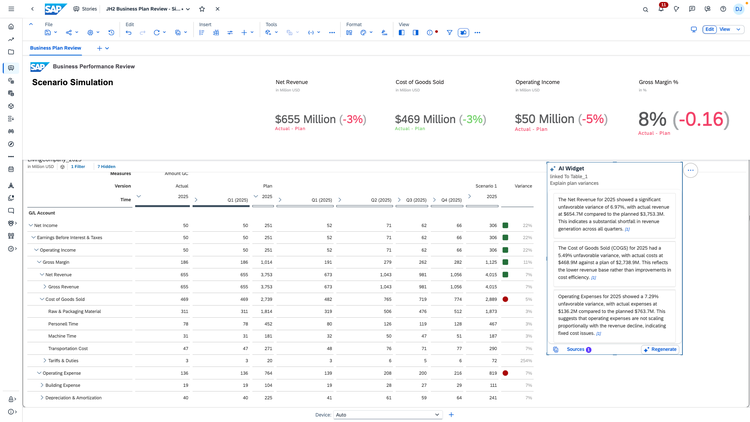Click the red indicator on Cost of Goods Sold
The height and width of the screenshot is (422, 750).
(x=505, y=299)
